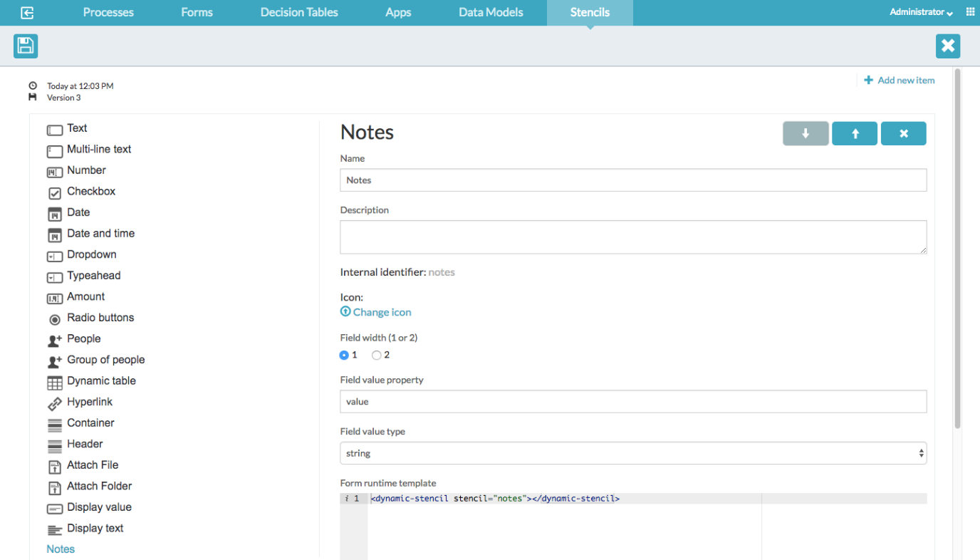Click the save floppy disk icon
The width and height of the screenshot is (980, 560).
click(x=26, y=46)
